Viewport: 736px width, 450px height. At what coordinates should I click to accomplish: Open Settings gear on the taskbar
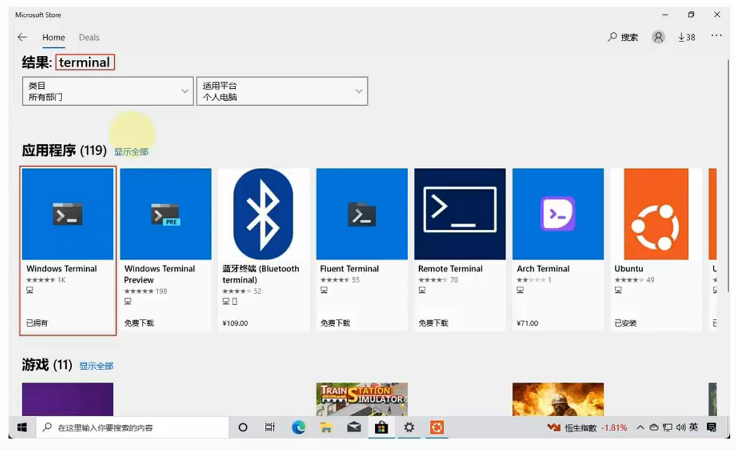click(409, 427)
